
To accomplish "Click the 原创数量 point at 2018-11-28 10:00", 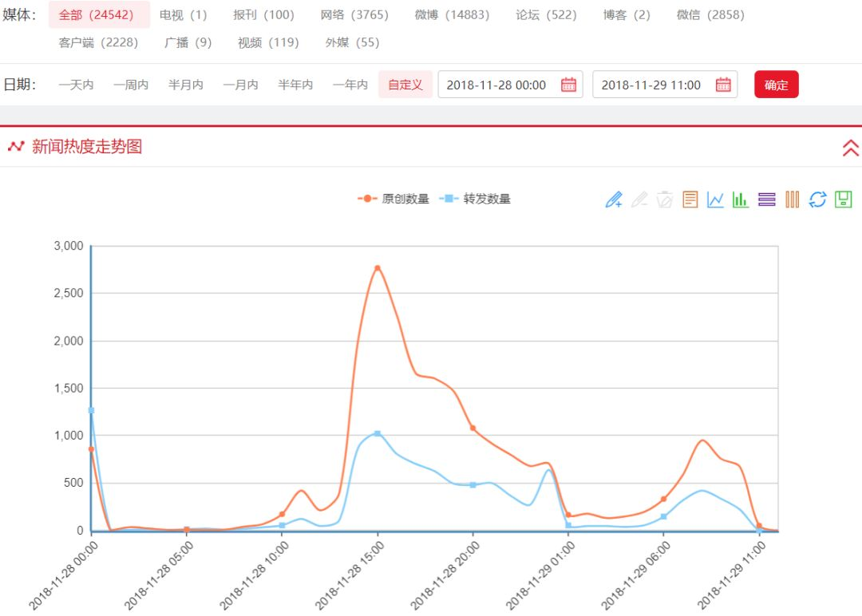I will tap(282, 515).
